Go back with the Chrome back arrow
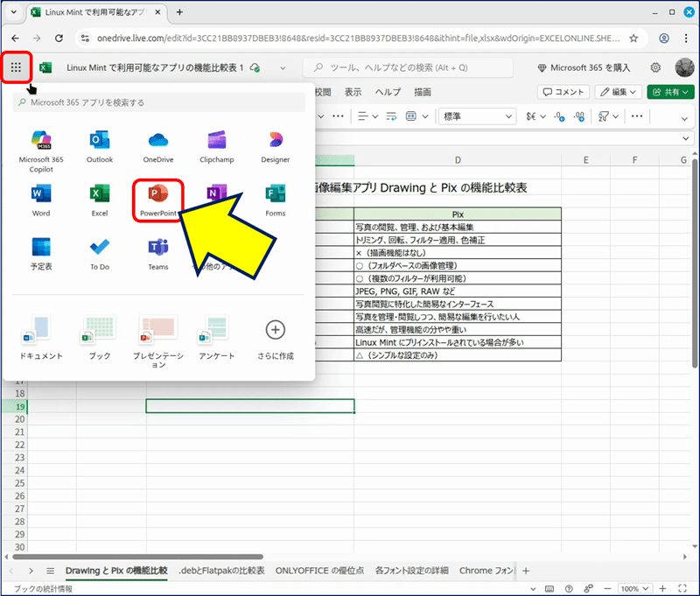The height and width of the screenshot is (596, 700). pyautogui.click(x=15, y=39)
